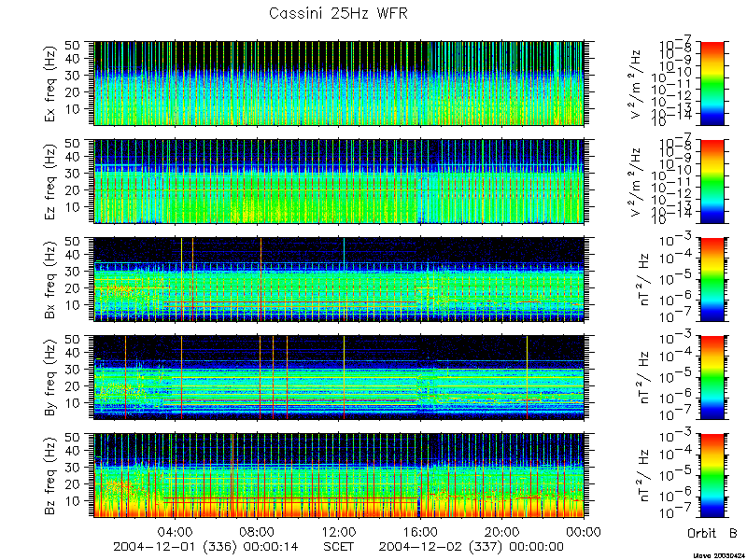This screenshot has height=560, width=747.
Task: Select the Bz freq spectrogram panel
Action: (339, 475)
